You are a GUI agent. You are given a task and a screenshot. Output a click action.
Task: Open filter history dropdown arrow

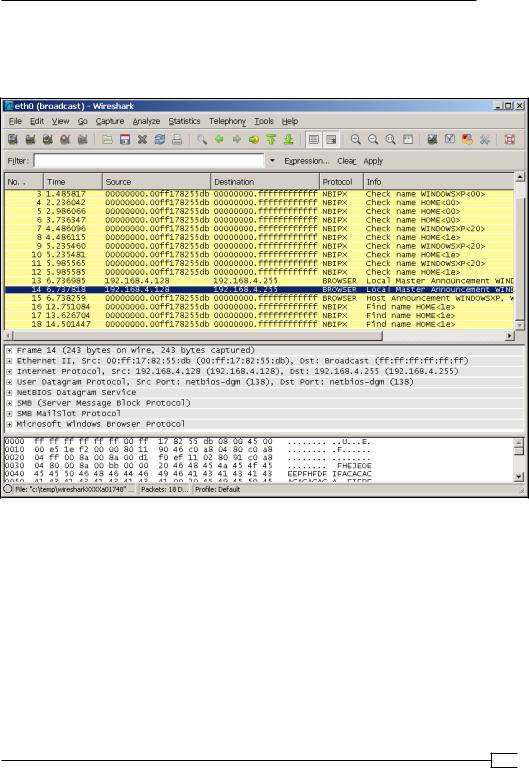(272, 161)
